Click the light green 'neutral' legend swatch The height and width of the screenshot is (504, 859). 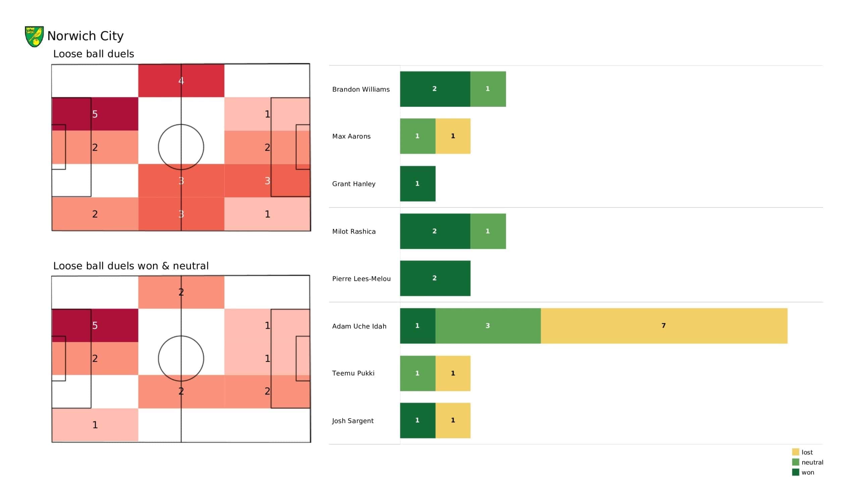click(795, 462)
